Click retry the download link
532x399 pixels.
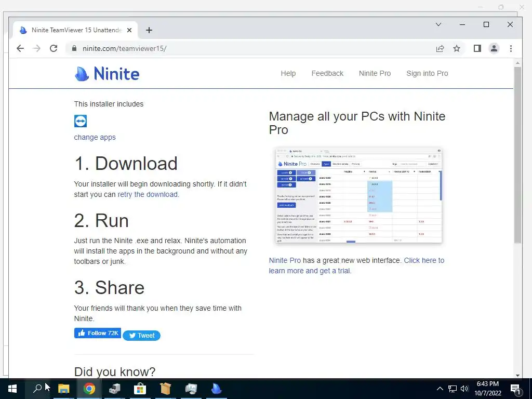148,194
